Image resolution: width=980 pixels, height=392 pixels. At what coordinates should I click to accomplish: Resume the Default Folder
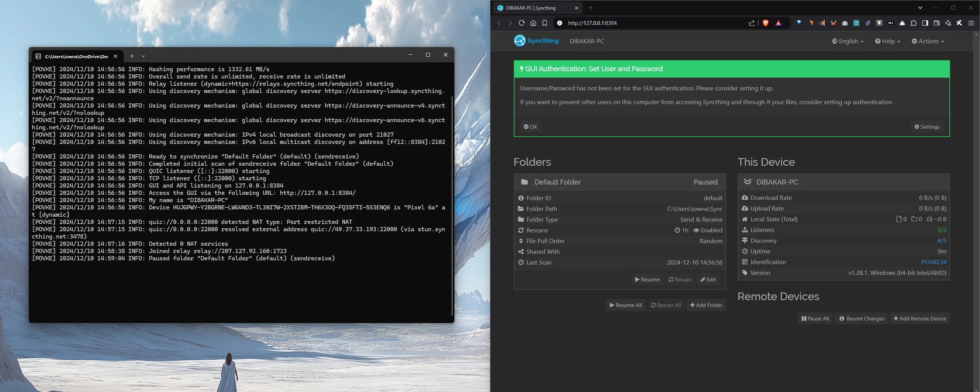point(647,279)
